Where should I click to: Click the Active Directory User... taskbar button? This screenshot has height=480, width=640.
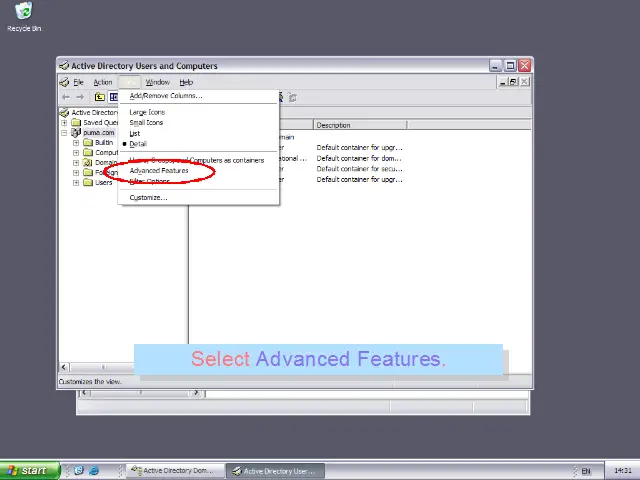276,471
